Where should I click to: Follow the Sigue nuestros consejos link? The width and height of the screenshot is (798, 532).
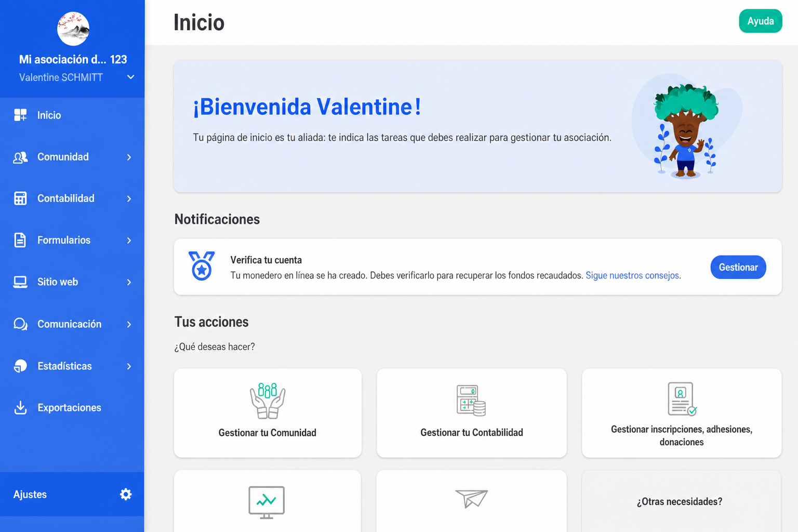coord(632,275)
